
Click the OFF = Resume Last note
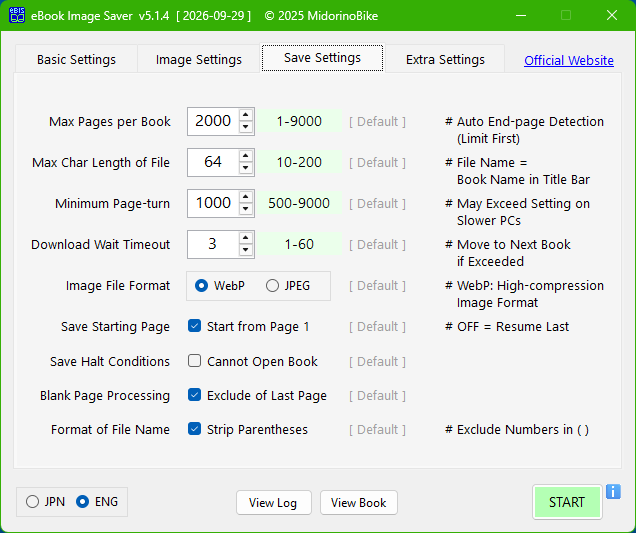tap(507, 327)
